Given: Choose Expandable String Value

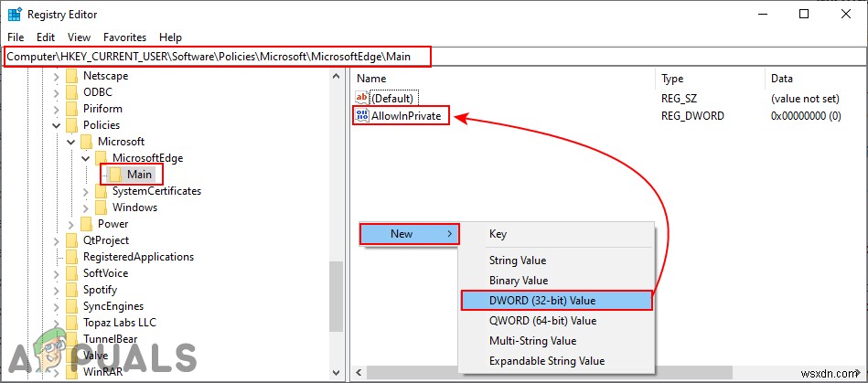Looking at the screenshot, I should (x=556, y=361).
